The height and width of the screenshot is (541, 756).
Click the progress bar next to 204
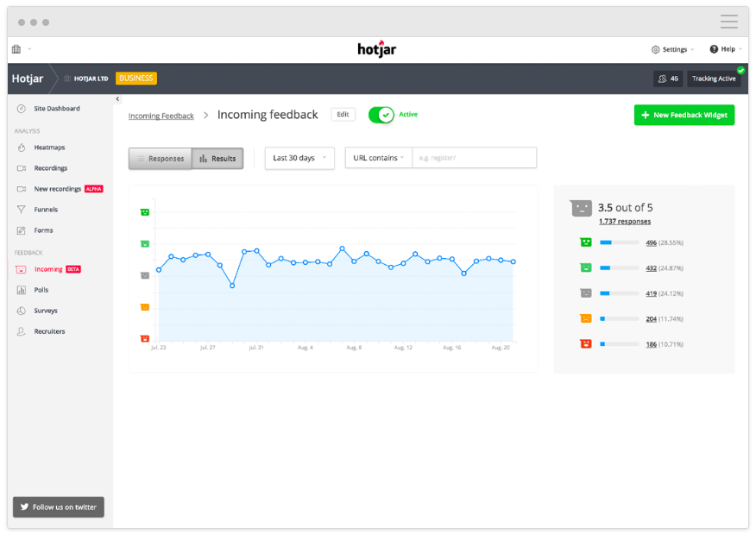[x=620, y=318]
